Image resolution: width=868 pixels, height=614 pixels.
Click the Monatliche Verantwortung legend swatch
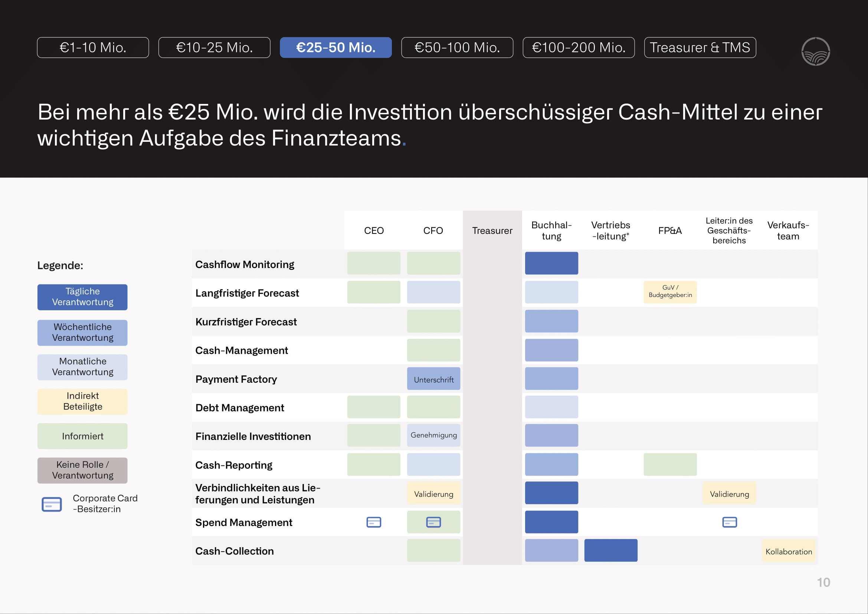pyautogui.click(x=82, y=367)
